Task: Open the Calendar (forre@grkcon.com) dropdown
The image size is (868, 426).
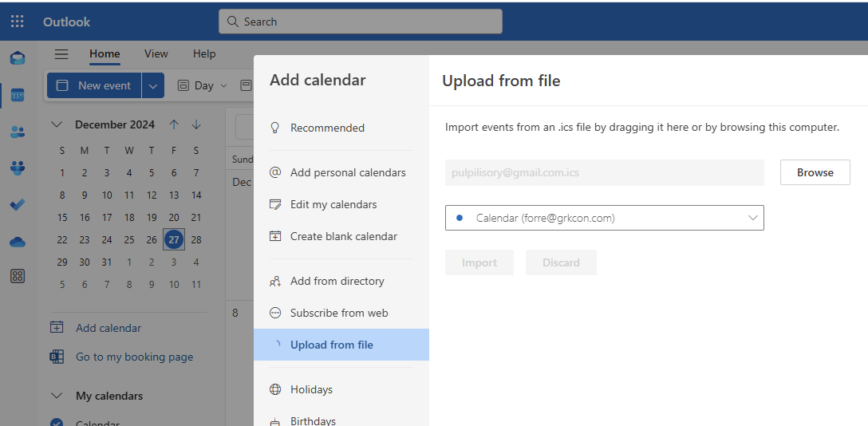Action: point(605,218)
